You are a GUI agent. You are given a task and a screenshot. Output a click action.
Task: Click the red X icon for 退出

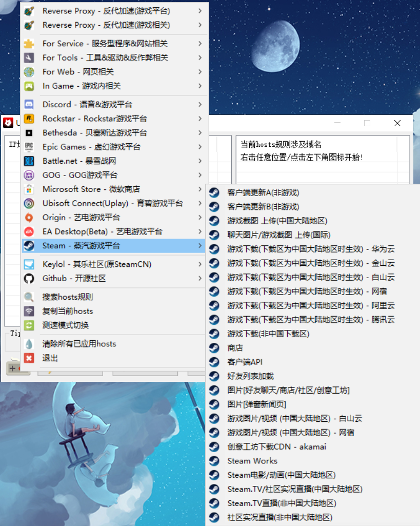pyautogui.click(x=29, y=358)
